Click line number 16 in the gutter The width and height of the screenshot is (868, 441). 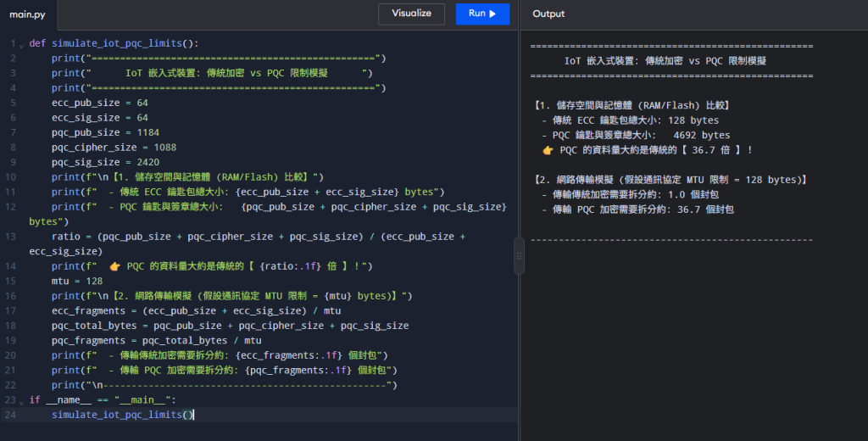coord(10,296)
